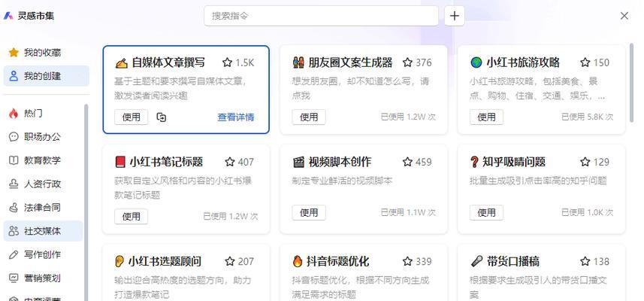This screenshot has height=301, width=644.
Task: Select the 营销策划 category
Action: [43, 278]
